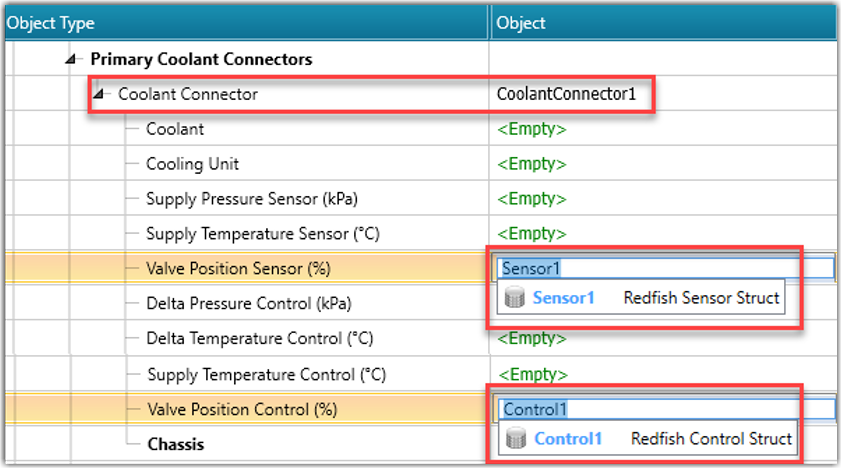
Task: Collapse the Coolant Connector tree node
Action: tap(99, 95)
